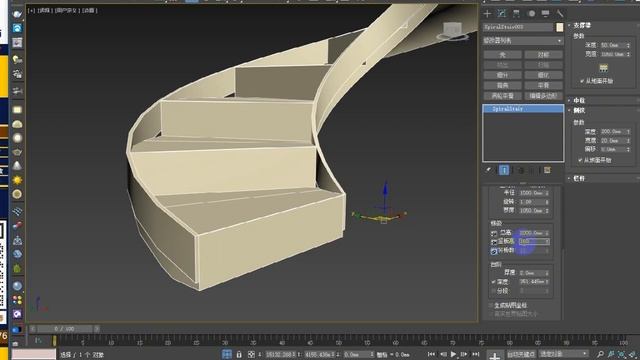Click the magnifier zoom icon bottom right

[600, 354]
